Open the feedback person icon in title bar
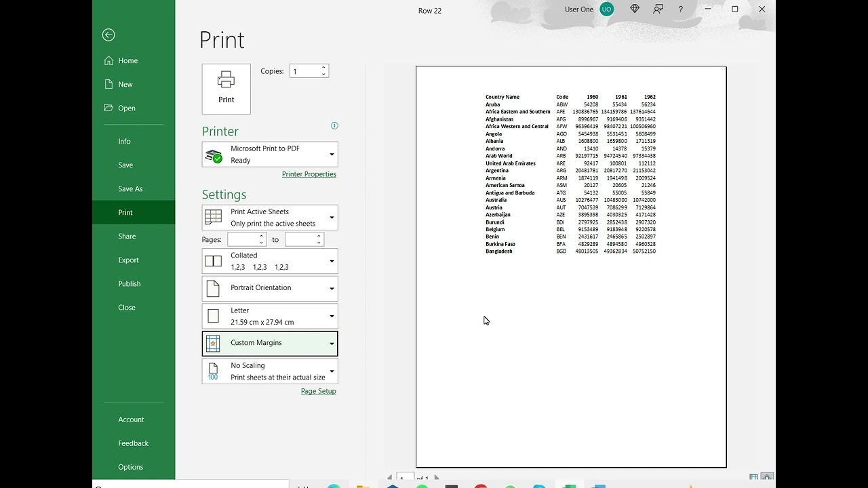The width and height of the screenshot is (868, 488). point(658,9)
